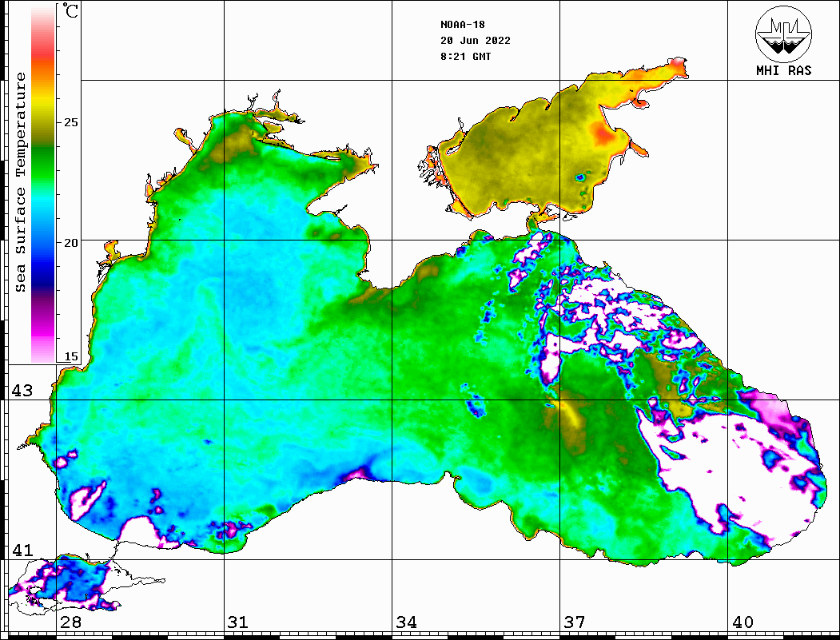
Task: Click latitude label "41"
Action: (22, 550)
